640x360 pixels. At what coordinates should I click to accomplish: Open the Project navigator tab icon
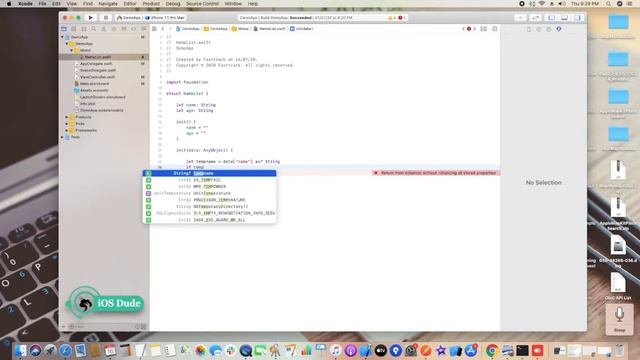click(x=64, y=29)
